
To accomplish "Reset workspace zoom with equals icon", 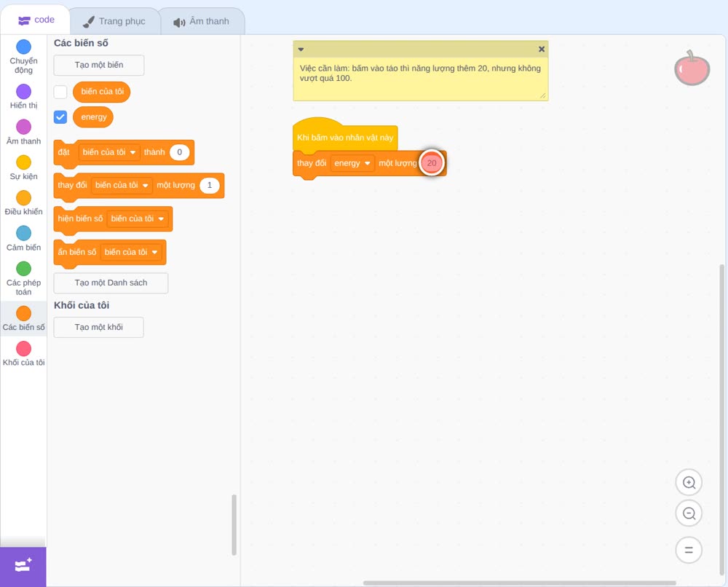I will coord(689,551).
